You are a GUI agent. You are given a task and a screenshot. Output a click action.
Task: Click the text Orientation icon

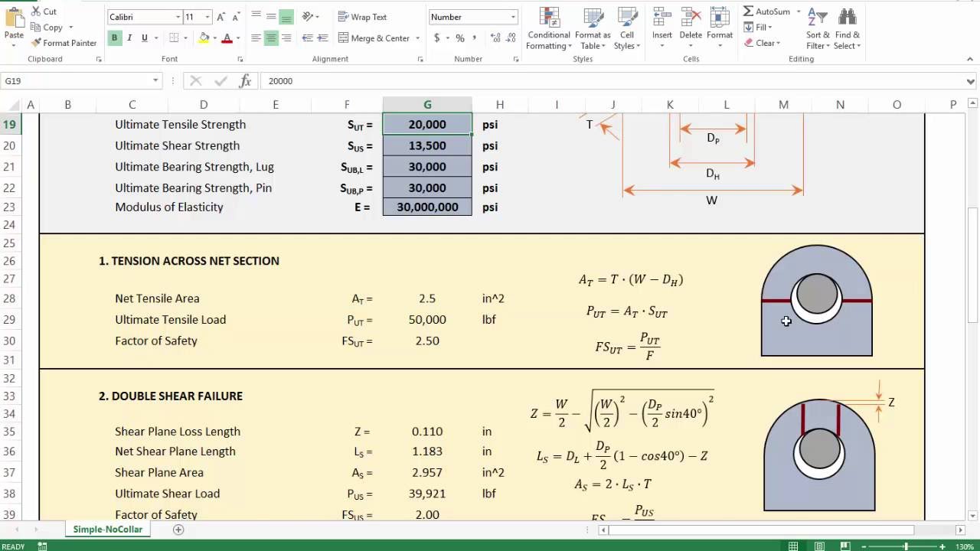308,17
